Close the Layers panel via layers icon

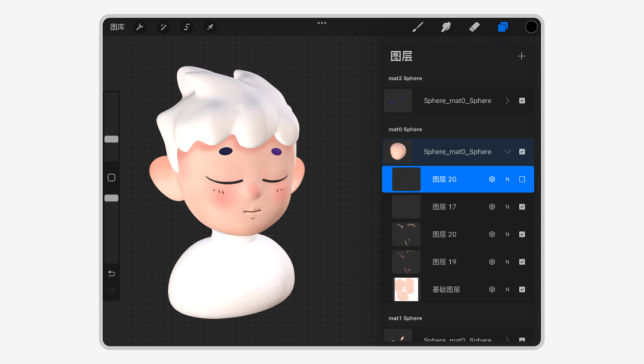pyautogui.click(x=503, y=27)
